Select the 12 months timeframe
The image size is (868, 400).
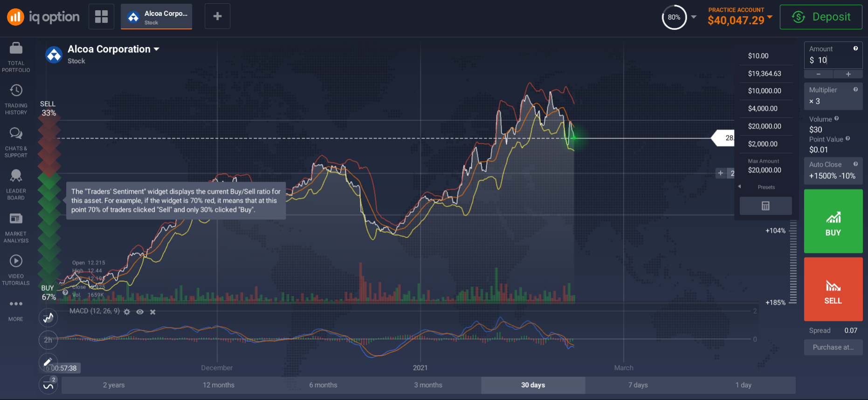219,385
